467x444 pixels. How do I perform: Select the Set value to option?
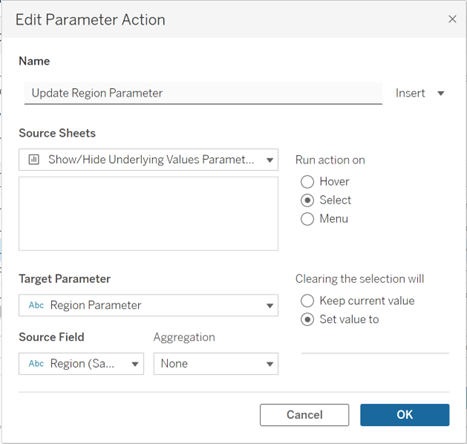coord(307,319)
